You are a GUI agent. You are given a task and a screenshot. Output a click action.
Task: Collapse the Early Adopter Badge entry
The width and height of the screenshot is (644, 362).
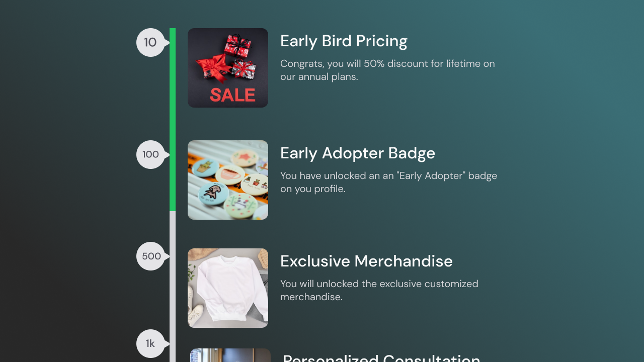[x=357, y=153]
